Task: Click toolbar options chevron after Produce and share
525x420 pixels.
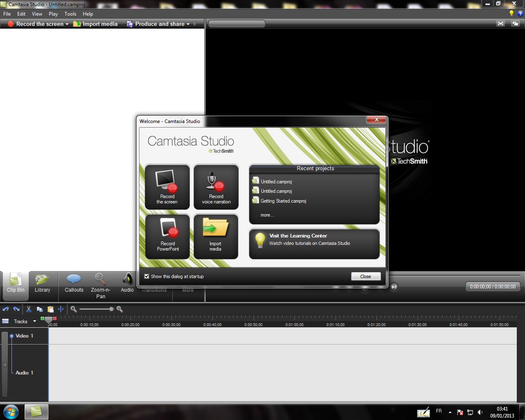Action: [x=194, y=24]
